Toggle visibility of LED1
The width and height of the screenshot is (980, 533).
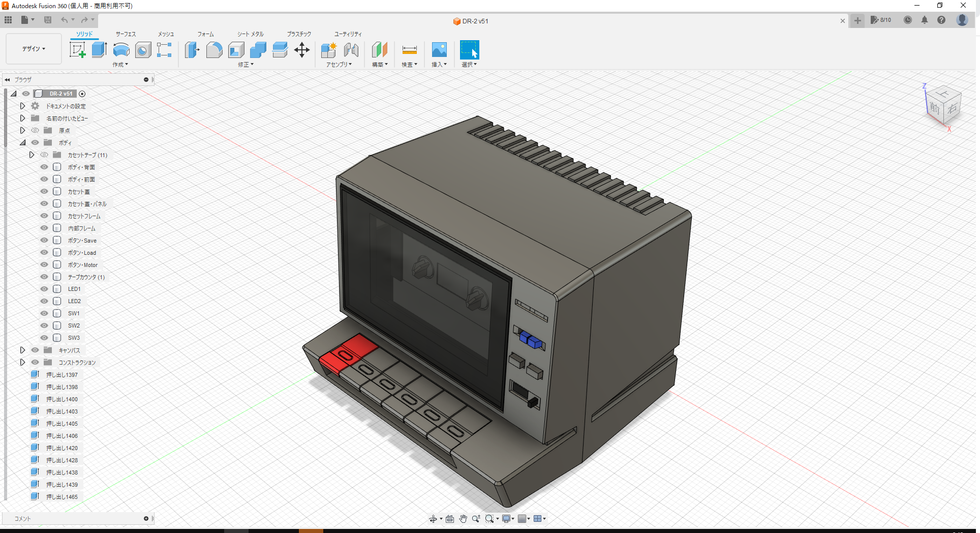click(44, 289)
